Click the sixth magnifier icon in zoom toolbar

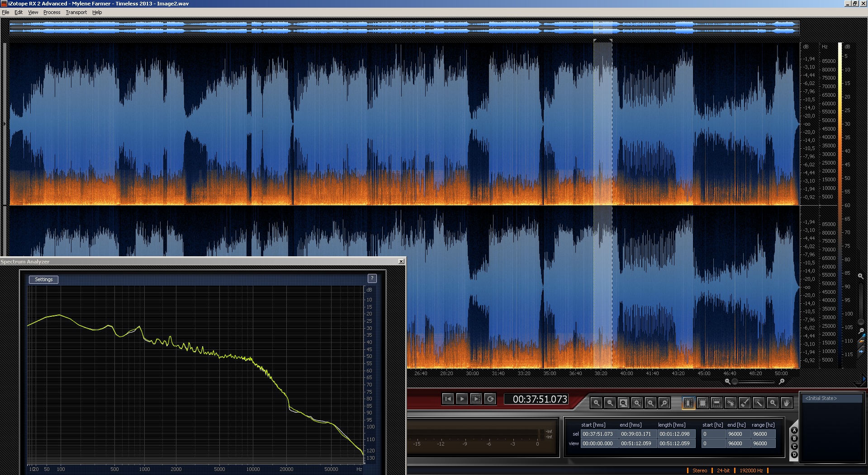664,403
